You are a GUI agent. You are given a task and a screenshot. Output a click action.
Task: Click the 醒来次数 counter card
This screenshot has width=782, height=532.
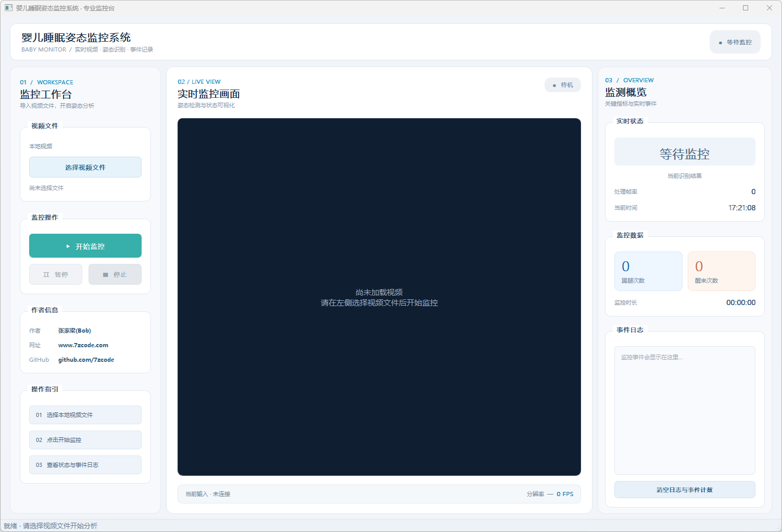722,271
